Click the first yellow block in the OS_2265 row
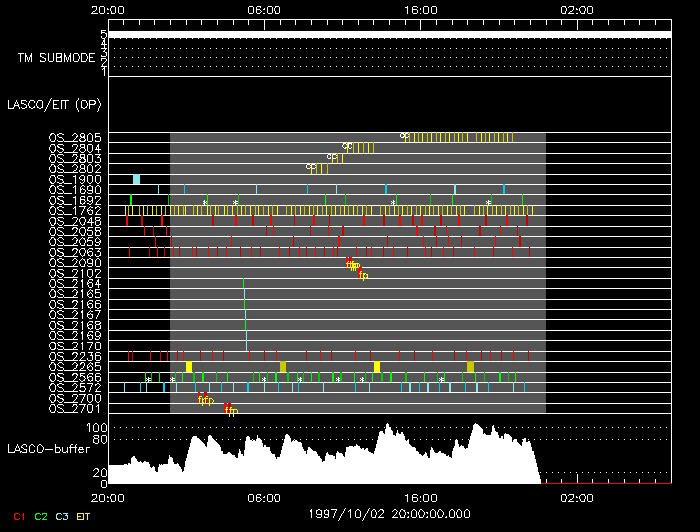 (189, 367)
